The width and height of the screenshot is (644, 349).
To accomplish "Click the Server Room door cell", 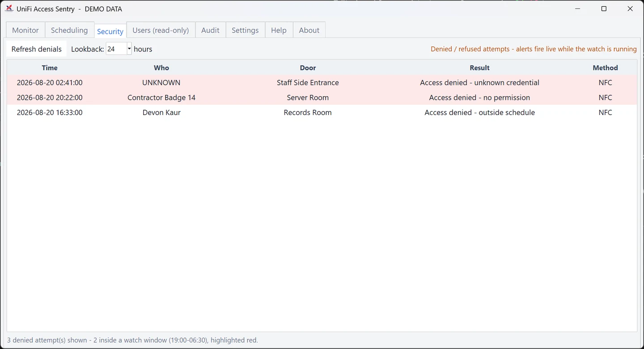I will click(308, 97).
